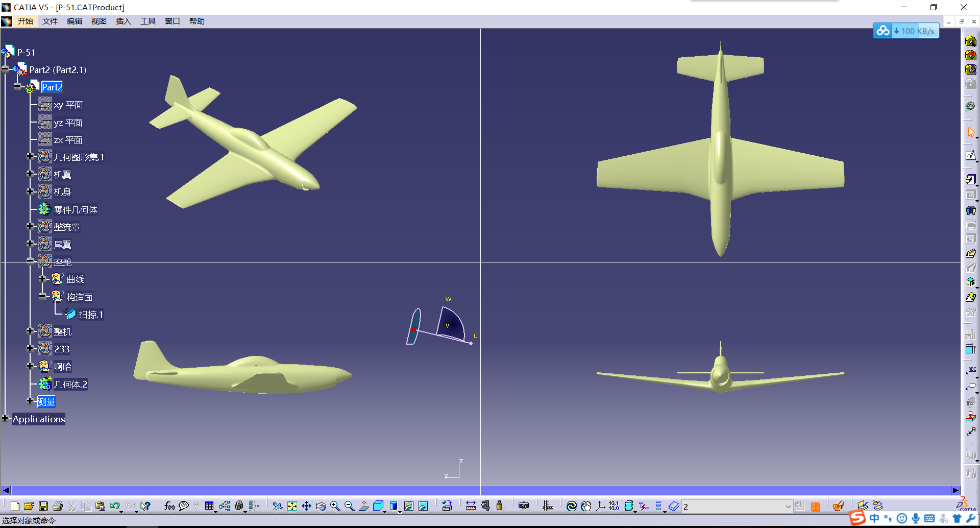This screenshot has width=980, height=528.
Task: Toggle the Sogou voice input microphone
Action: [916, 519]
